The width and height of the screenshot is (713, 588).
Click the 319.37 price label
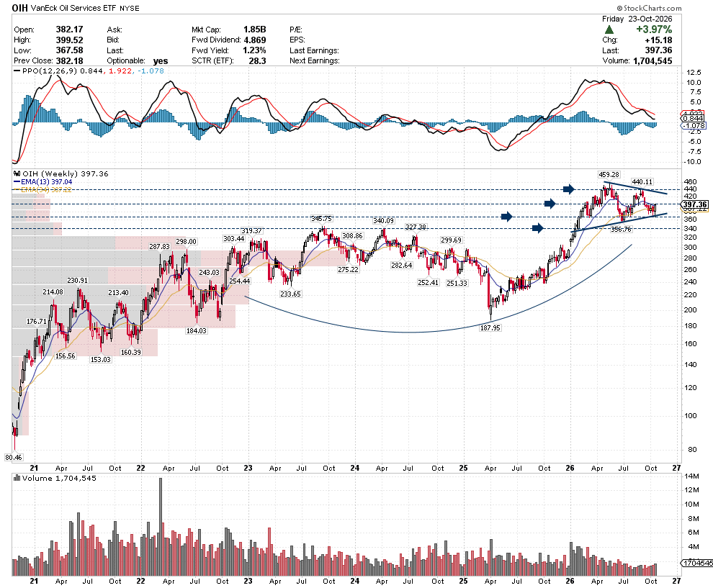(251, 231)
